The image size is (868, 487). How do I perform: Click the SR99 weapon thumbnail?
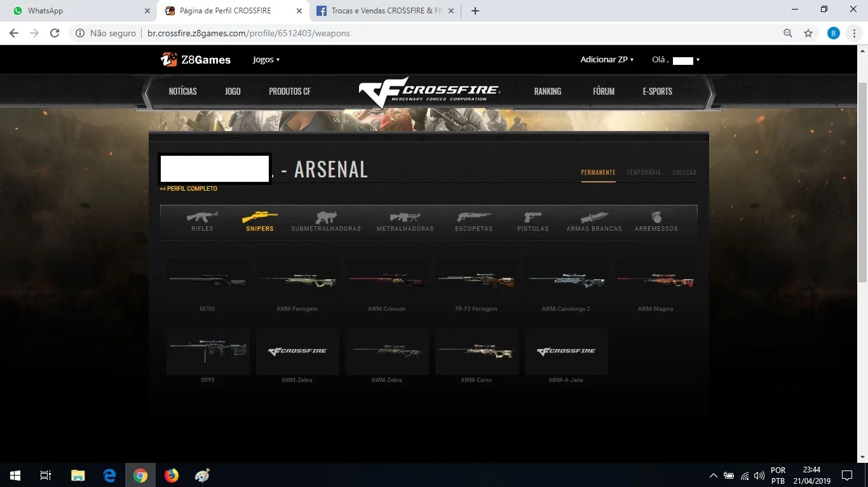click(x=208, y=351)
